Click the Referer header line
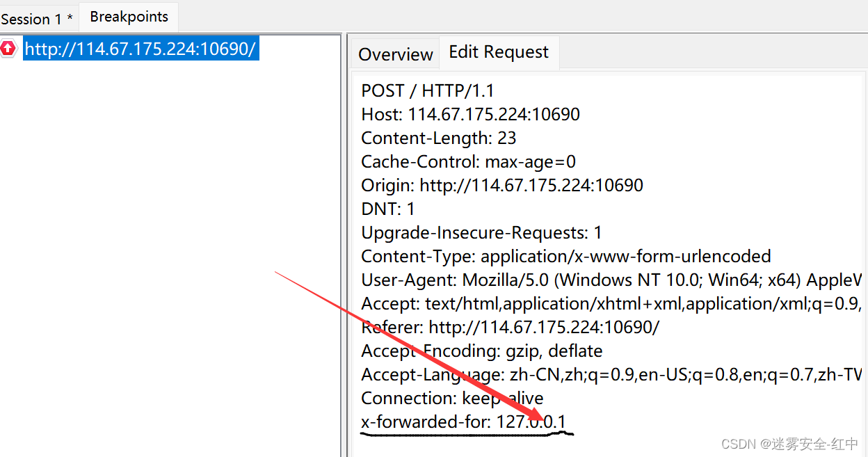 tap(510, 328)
